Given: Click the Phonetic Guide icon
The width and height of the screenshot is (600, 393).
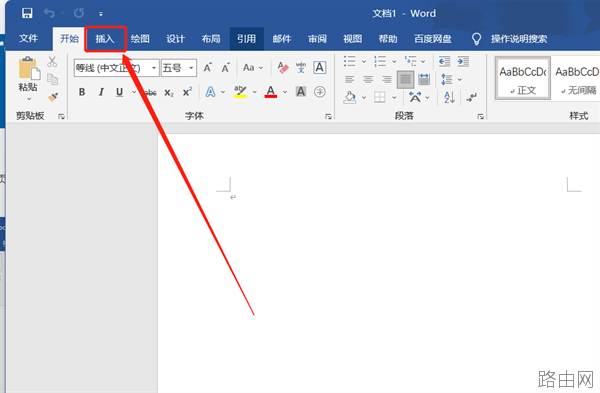Looking at the screenshot, I should pos(301,68).
